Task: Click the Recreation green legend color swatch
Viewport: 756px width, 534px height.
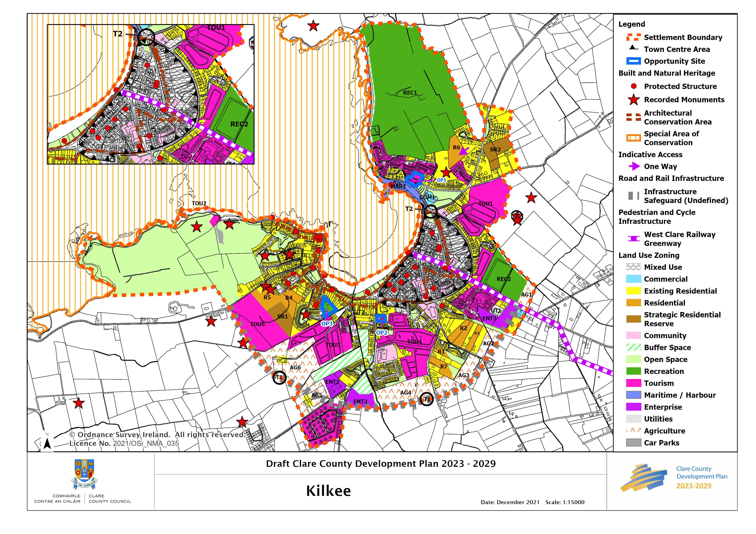Action: point(634,371)
